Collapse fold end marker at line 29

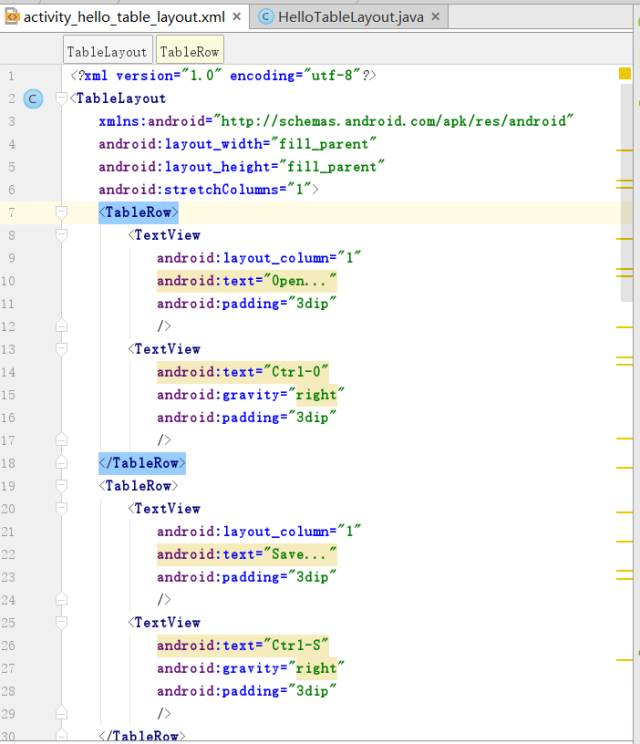61,713
